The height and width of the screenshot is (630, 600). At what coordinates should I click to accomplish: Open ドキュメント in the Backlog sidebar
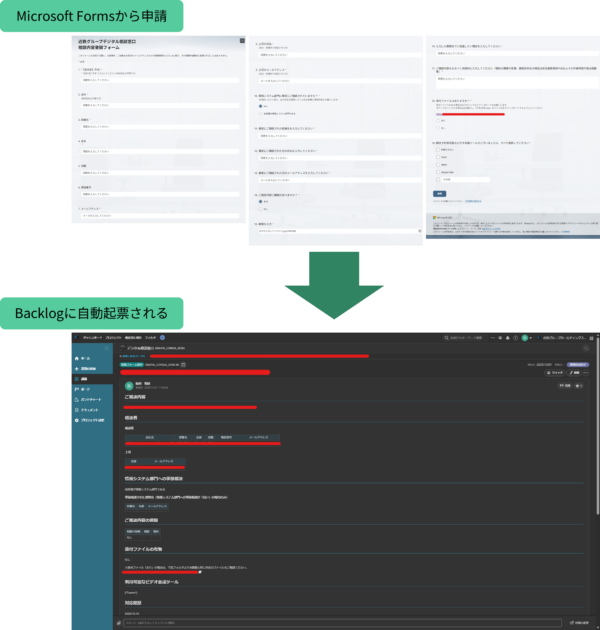[86, 410]
